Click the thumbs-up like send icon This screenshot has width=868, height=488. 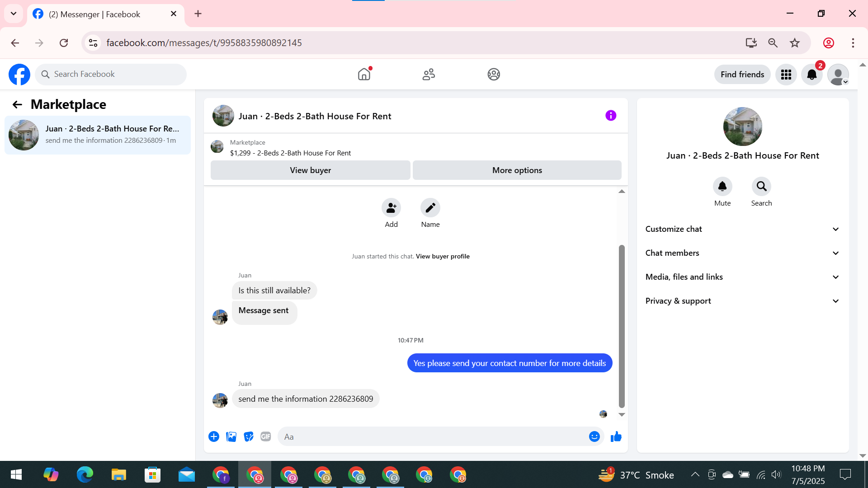(x=616, y=436)
